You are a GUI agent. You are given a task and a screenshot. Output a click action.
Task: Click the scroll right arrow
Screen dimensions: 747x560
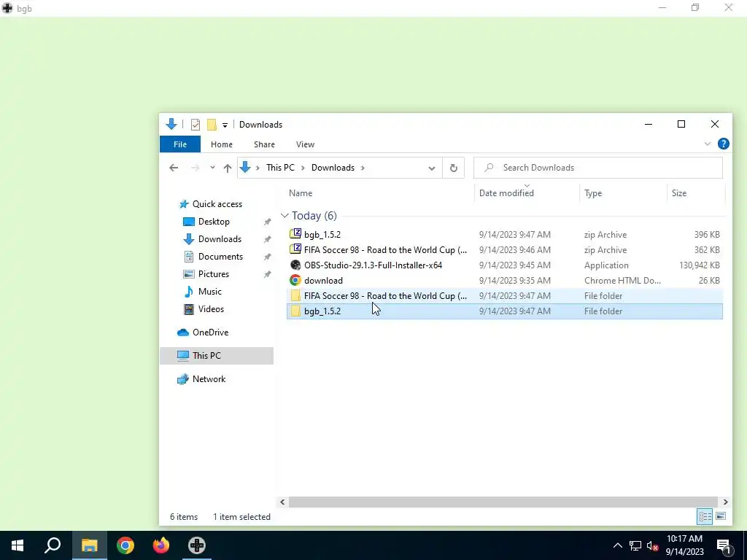[725, 502]
